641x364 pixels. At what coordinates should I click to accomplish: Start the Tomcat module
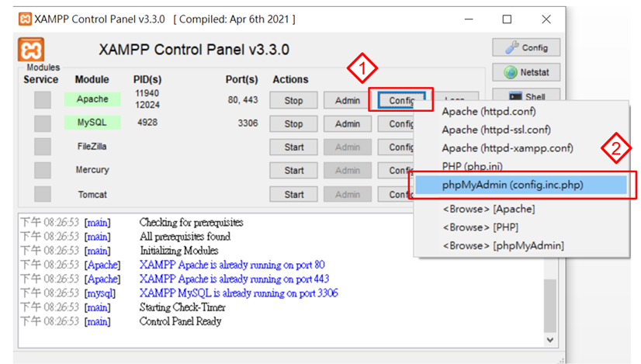coord(293,194)
